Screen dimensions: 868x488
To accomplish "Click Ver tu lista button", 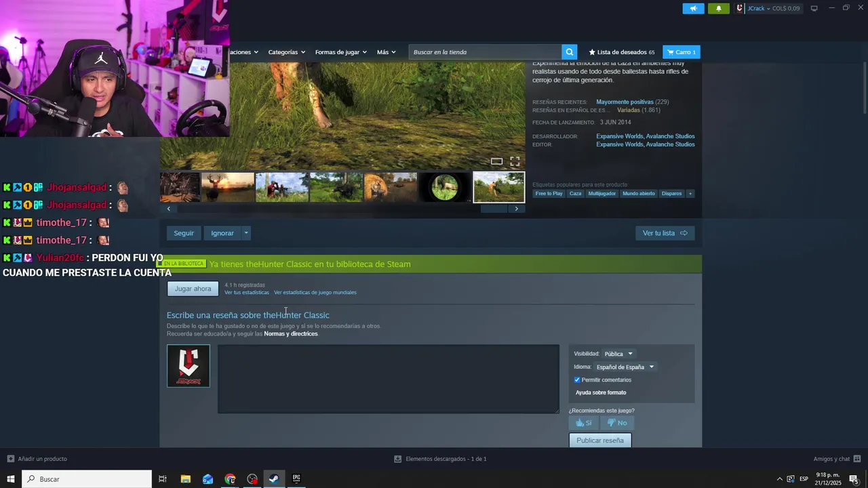I will [665, 233].
